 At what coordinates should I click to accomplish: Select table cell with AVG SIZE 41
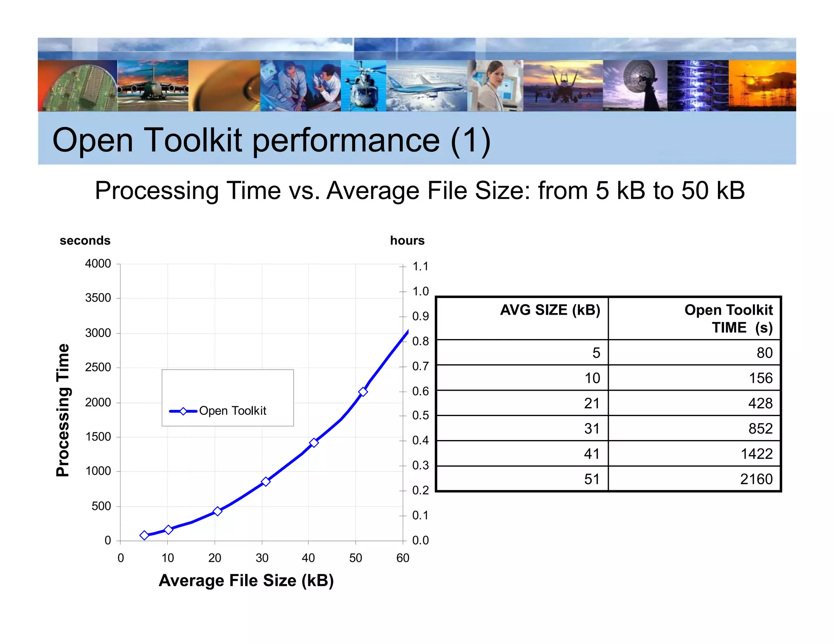522,453
